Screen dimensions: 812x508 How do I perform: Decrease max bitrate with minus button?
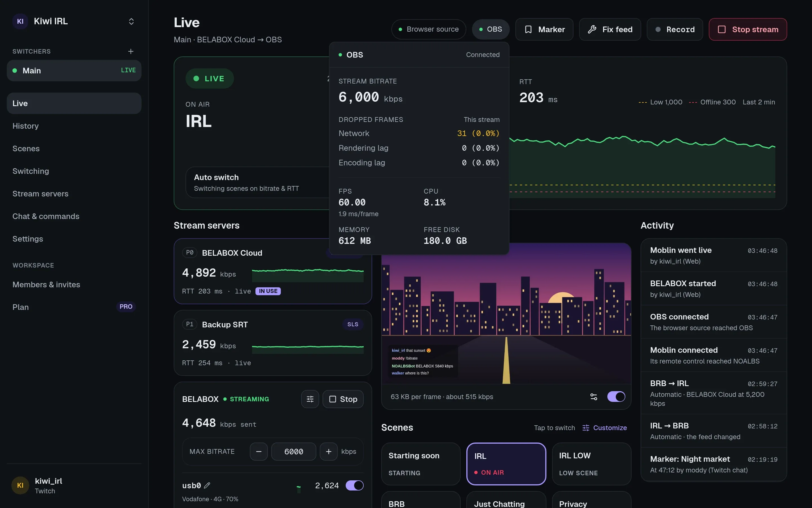click(x=259, y=452)
